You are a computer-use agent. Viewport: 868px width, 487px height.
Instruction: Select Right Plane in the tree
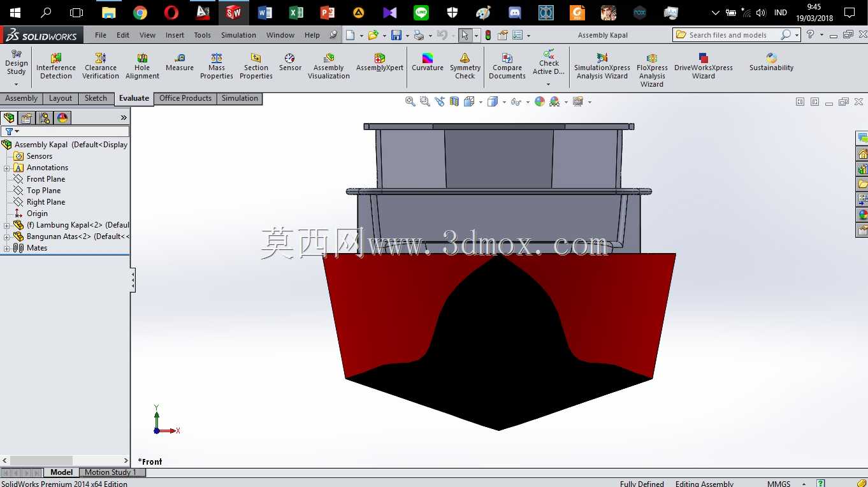coord(46,202)
